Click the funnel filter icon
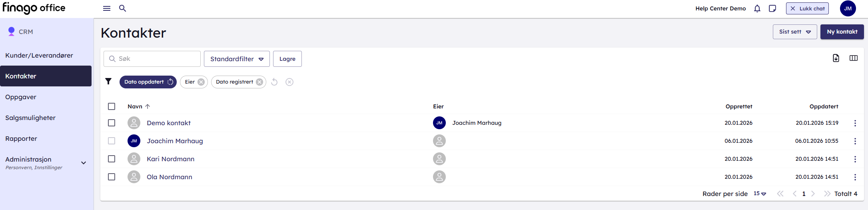This screenshot has width=868, height=210. pyautogui.click(x=108, y=82)
